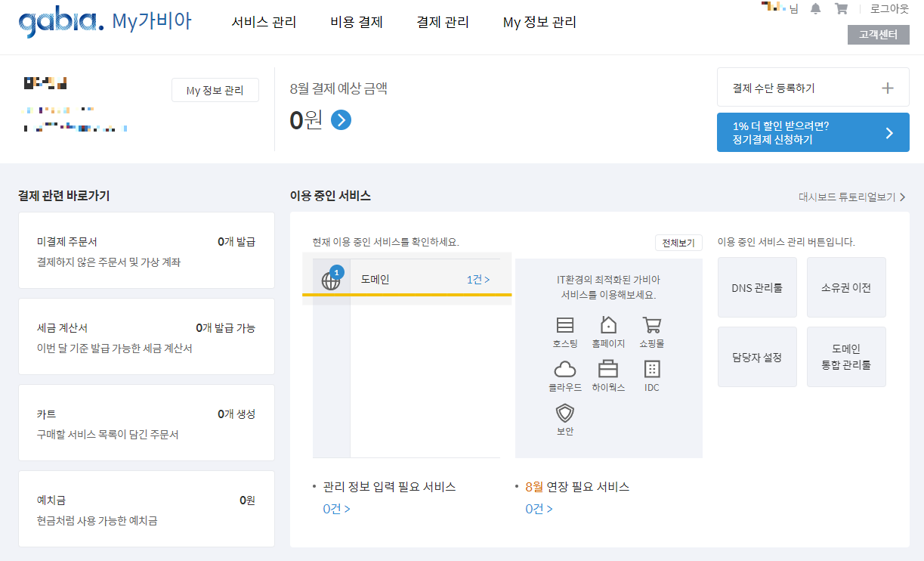Image resolution: width=924 pixels, height=561 pixels.
Task: Click the blue arrow next to 0원
Action: click(341, 120)
